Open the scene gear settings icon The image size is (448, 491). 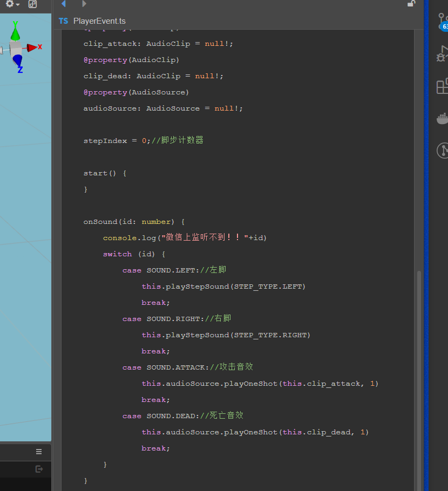[x=10, y=4]
